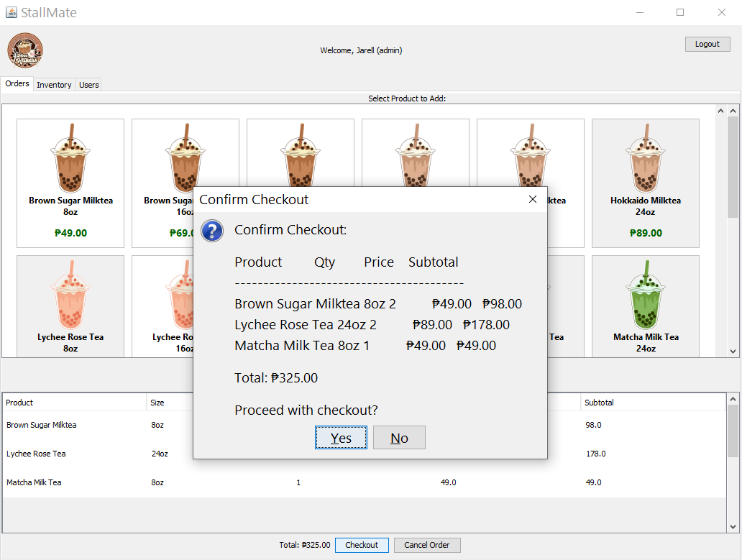Click the 178.0 subtotal cell
Screen dimensions: 742x560
[x=596, y=454]
